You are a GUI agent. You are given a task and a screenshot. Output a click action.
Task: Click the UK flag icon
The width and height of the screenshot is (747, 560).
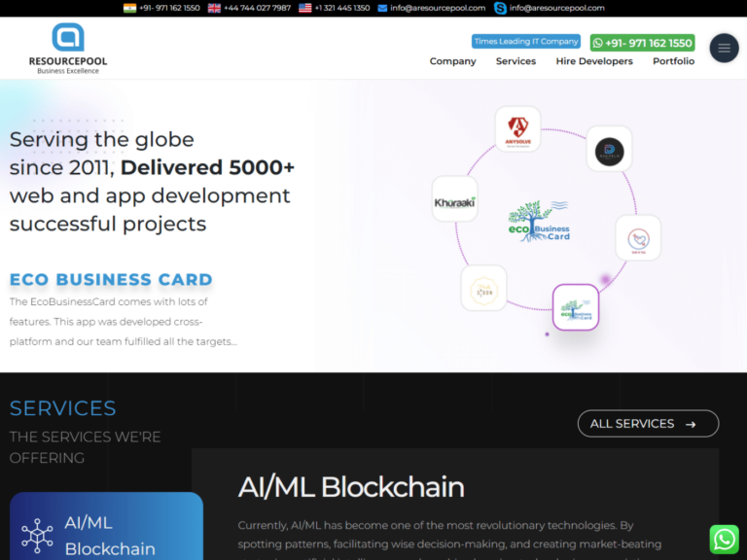tap(214, 8)
